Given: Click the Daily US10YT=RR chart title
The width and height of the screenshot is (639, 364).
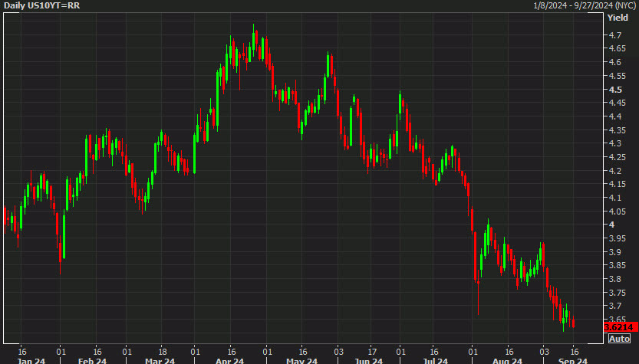Looking at the screenshot, I should pyautogui.click(x=42, y=5).
